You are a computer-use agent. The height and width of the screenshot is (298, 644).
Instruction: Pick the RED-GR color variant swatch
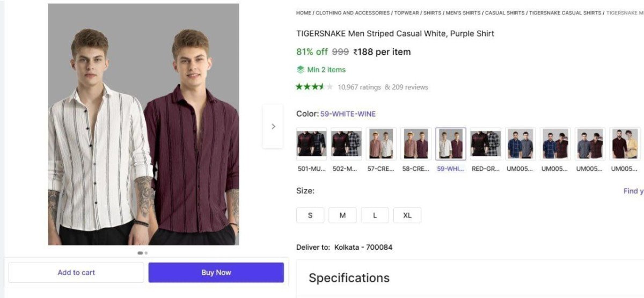485,144
